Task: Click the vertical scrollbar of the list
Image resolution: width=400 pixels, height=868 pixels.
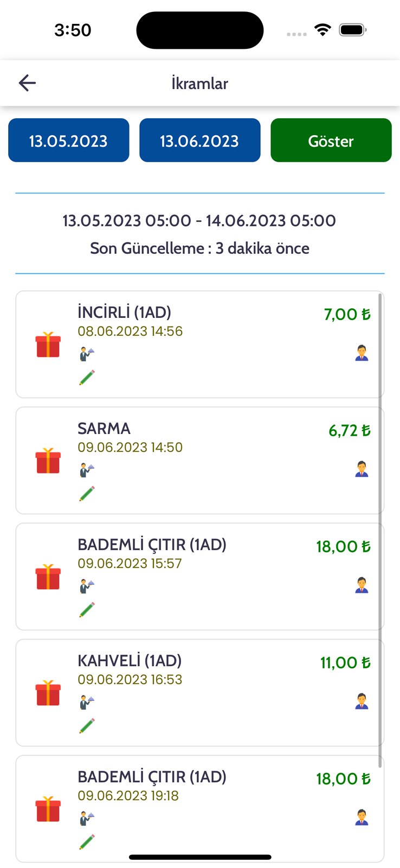Action: point(380,532)
